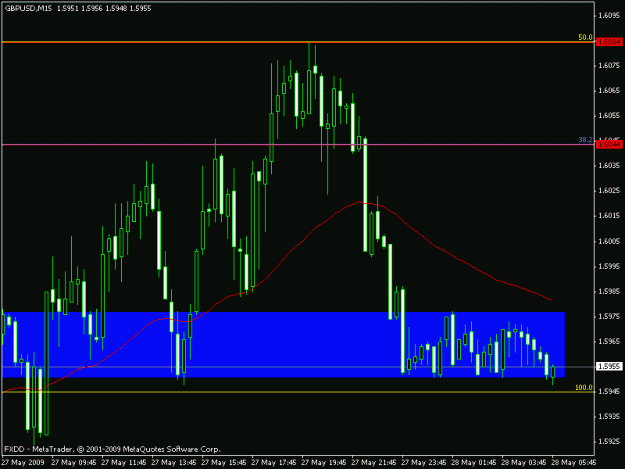The image size is (625, 469).
Task: Click the 1.5935 price scale label
Action: (x=609, y=416)
